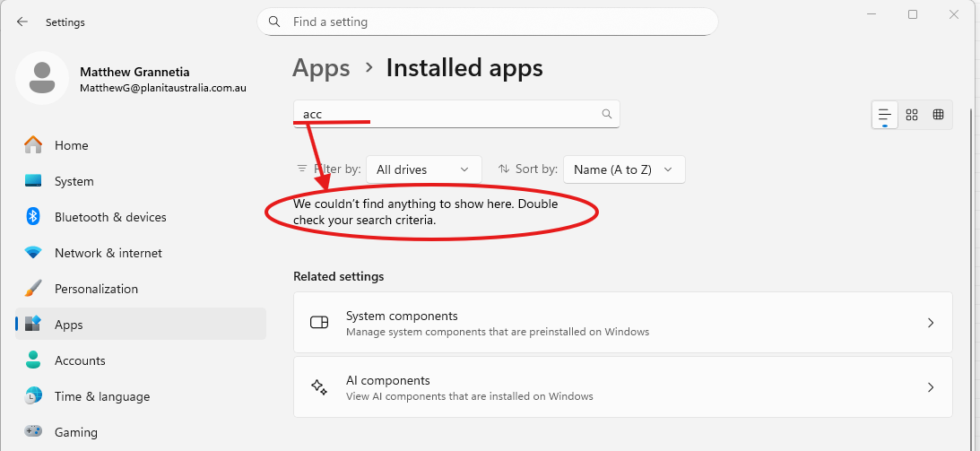This screenshot has height=451, width=980.
Task: Open AI components settings entry
Action: 622,387
